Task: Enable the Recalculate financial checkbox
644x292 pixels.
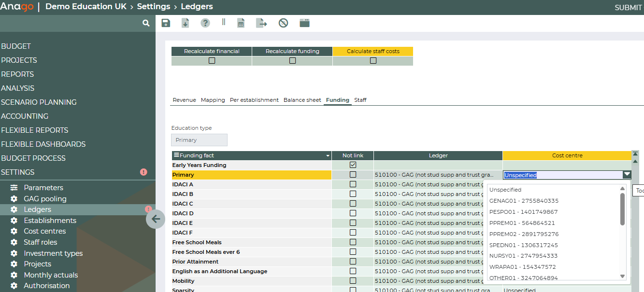Action: point(212,61)
